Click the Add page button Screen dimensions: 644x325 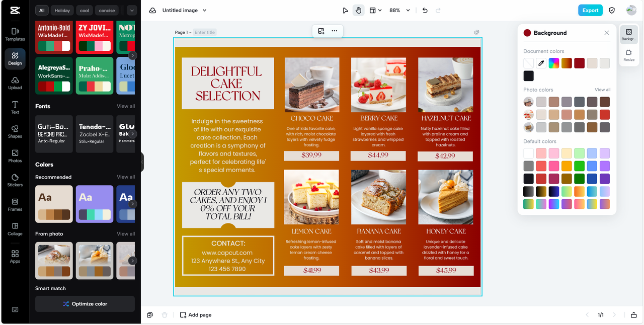pyautogui.click(x=196, y=315)
